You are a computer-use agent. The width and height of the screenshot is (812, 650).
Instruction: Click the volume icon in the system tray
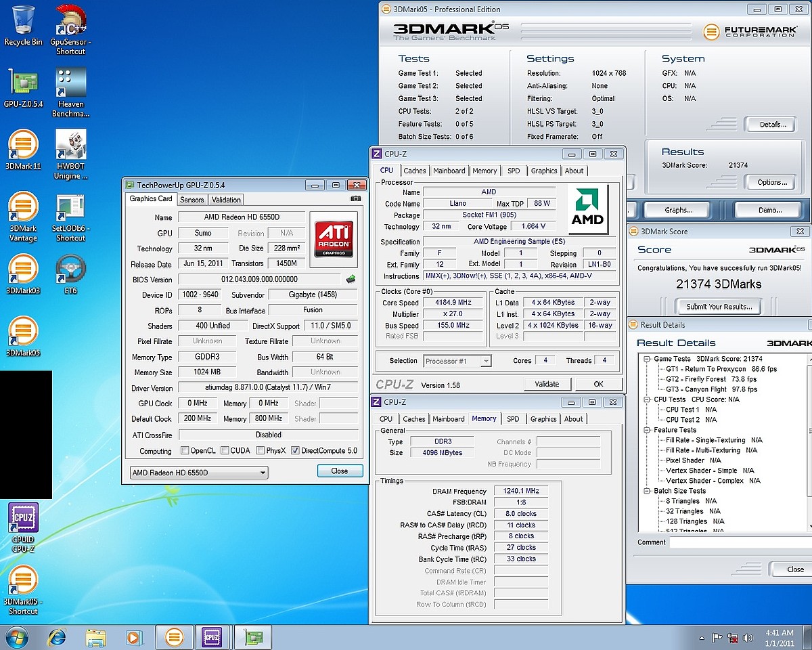pyautogui.click(x=748, y=638)
